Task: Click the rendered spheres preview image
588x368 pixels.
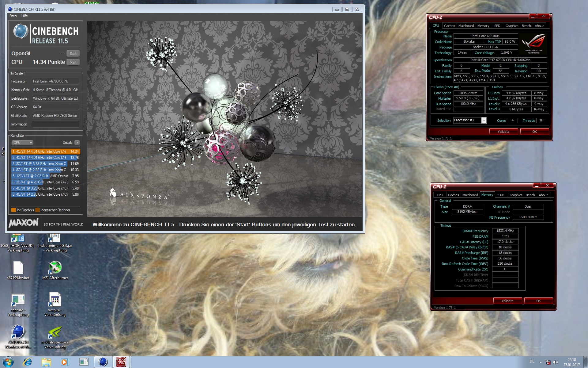Action: [x=224, y=119]
